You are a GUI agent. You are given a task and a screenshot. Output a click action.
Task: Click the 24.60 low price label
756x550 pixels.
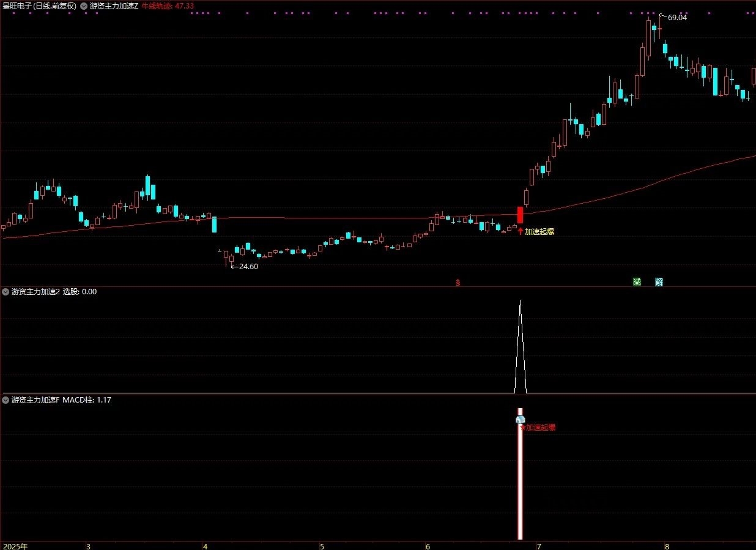[248, 267]
